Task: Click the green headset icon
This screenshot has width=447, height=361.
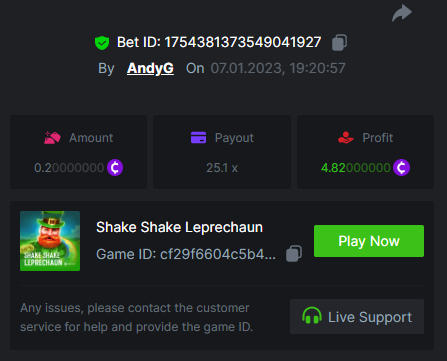Action: [312, 316]
